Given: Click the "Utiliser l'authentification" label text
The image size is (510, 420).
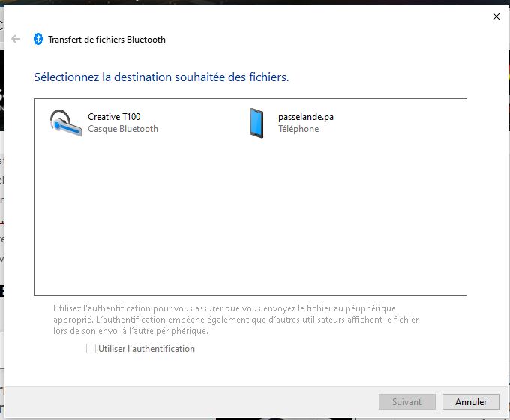Looking at the screenshot, I should [x=146, y=349].
